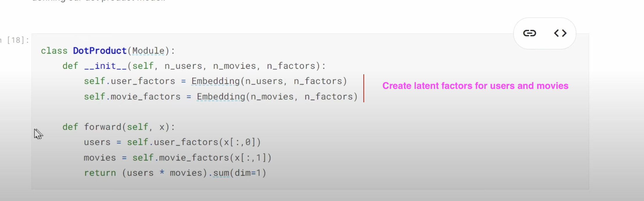
Task: Click the users variable being assigned
Action: 97,142
